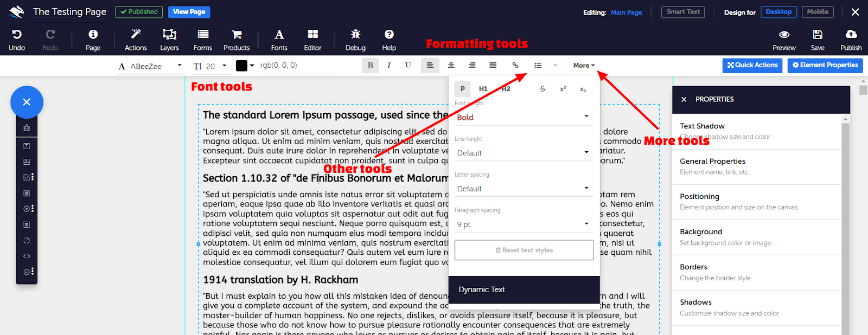Click the Undo icon
This screenshot has height=335, width=868.
(x=17, y=35)
